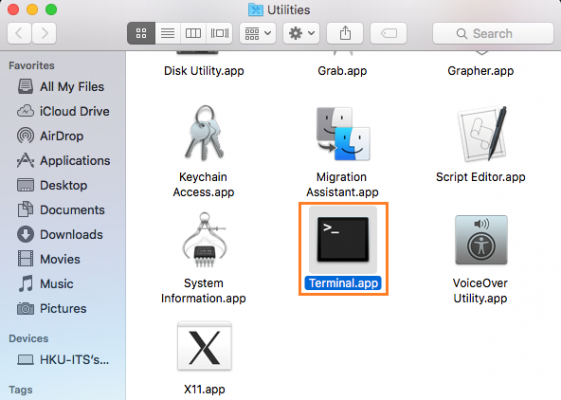Click the Grapher.app label

(x=480, y=71)
